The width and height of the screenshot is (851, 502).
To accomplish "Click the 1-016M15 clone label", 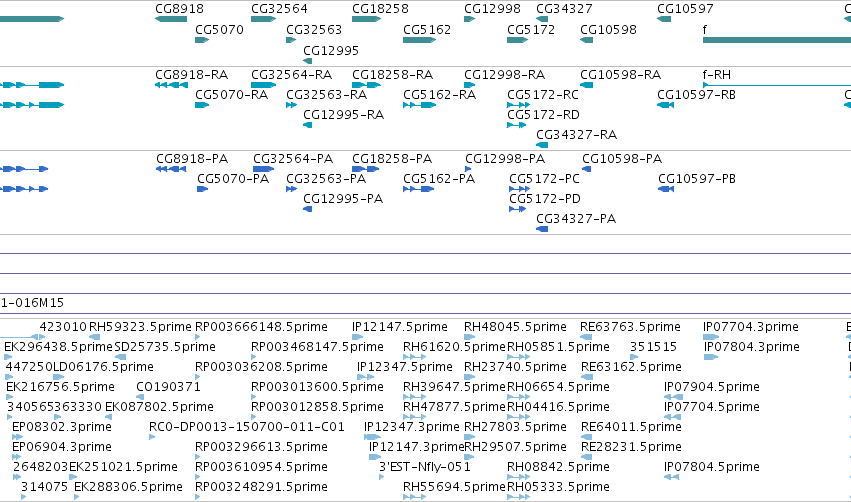I will 33,302.
